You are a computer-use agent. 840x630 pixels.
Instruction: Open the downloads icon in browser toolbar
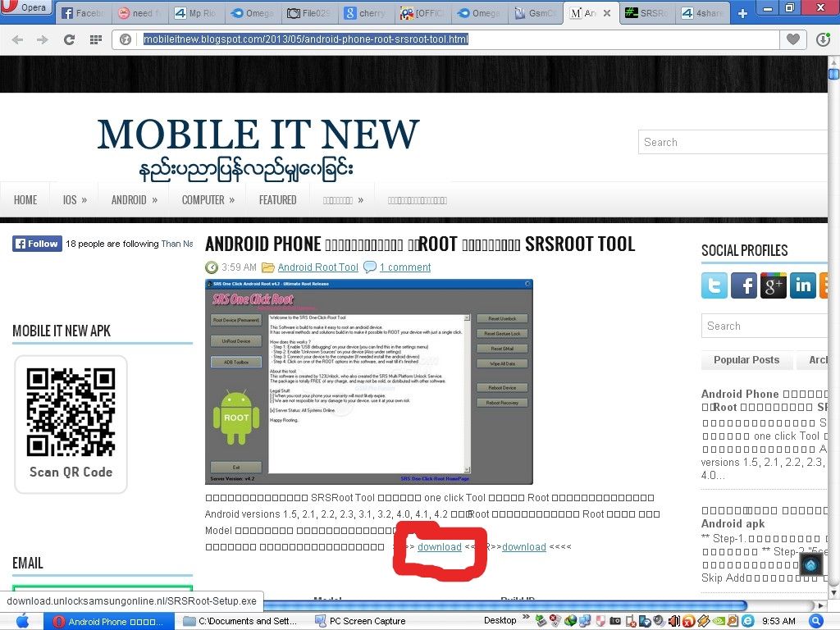coord(824,39)
